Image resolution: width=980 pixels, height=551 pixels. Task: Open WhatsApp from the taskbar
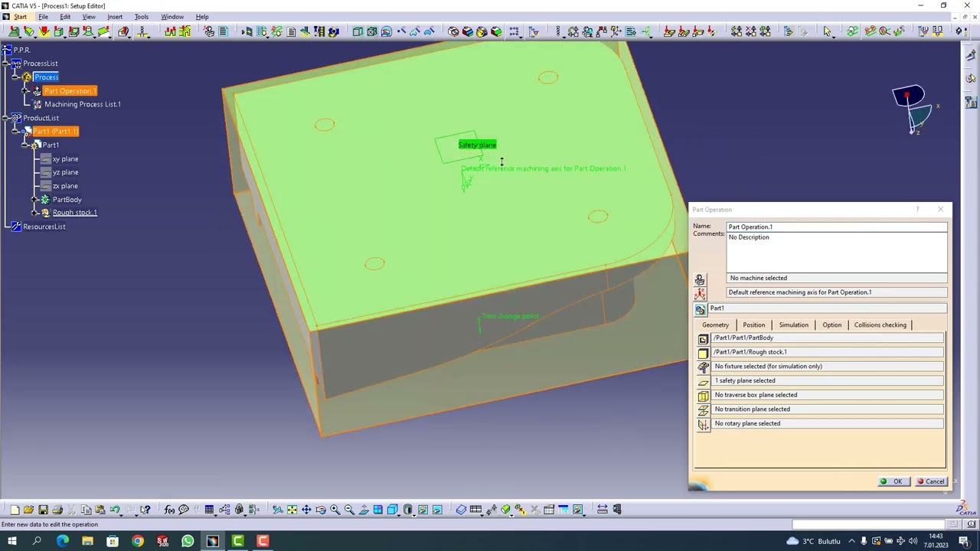point(188,542)
